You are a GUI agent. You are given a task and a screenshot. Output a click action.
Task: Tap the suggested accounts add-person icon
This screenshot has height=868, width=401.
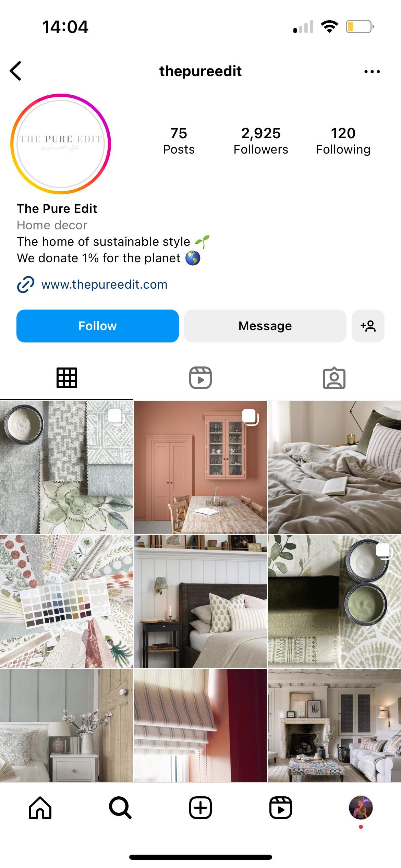(x=368, y=326)
